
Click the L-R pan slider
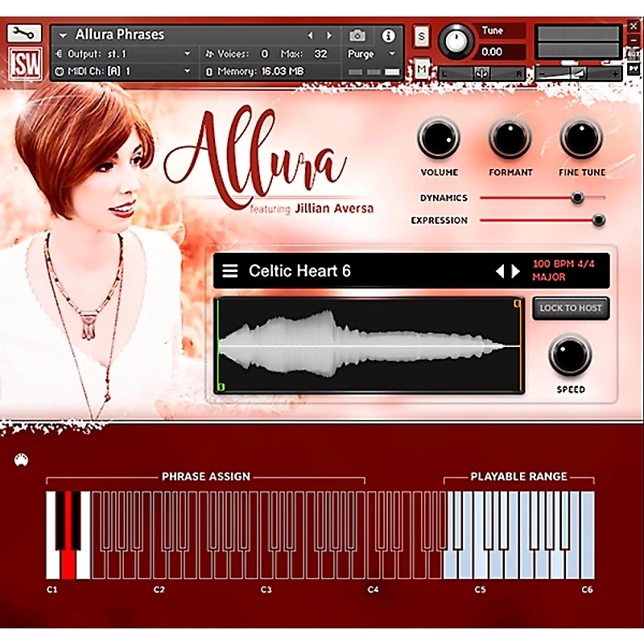pos(481,74)
